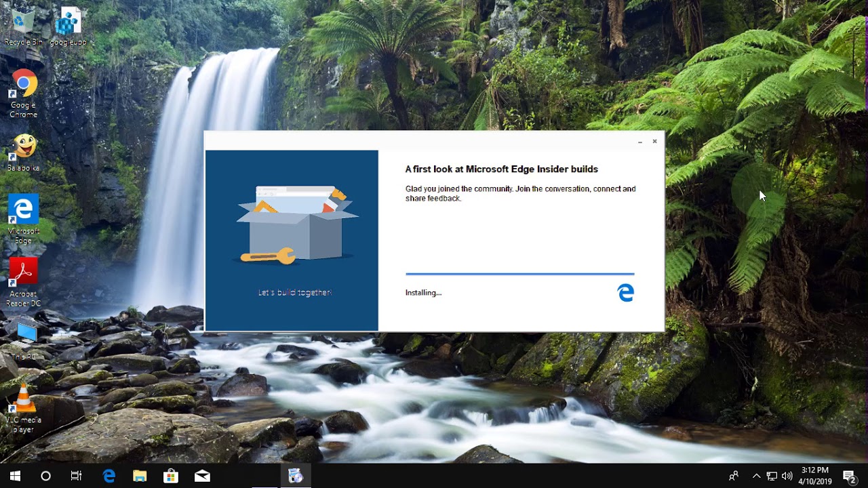The image size is (868, 488).
Task: Click the "Glad you joined the community" paragraph
Action: (x=521, y=194)
